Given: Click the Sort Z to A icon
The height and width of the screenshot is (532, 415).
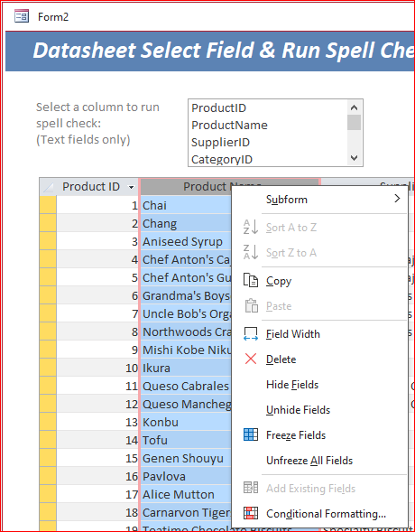Looking at the screenshot, I should tap(251, 252).
